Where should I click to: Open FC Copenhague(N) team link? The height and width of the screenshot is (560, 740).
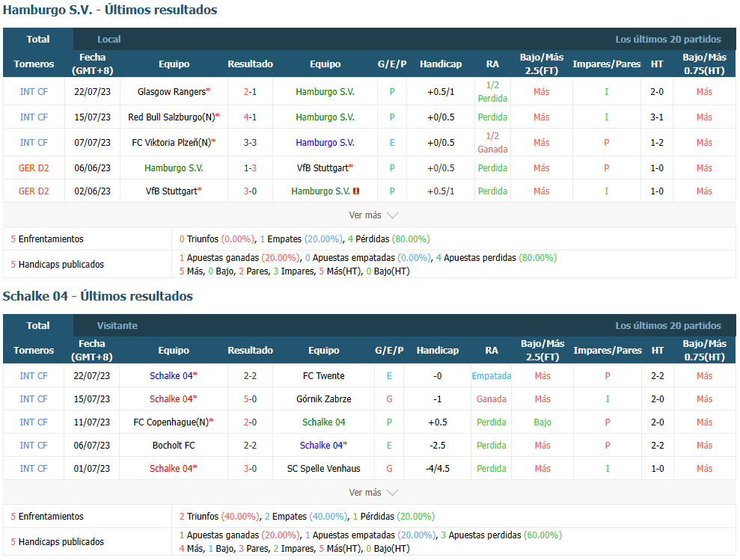pos(173,422)
